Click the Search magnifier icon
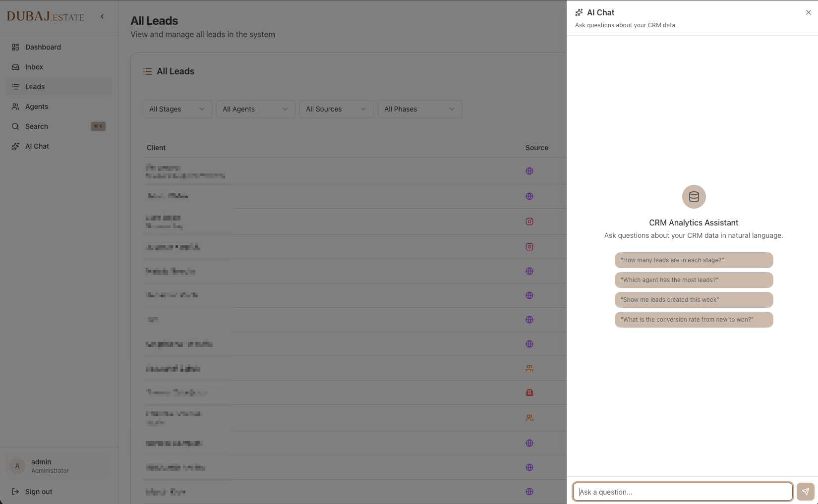The height and width of the screenshot is (504, 818). tap(15, 126)
